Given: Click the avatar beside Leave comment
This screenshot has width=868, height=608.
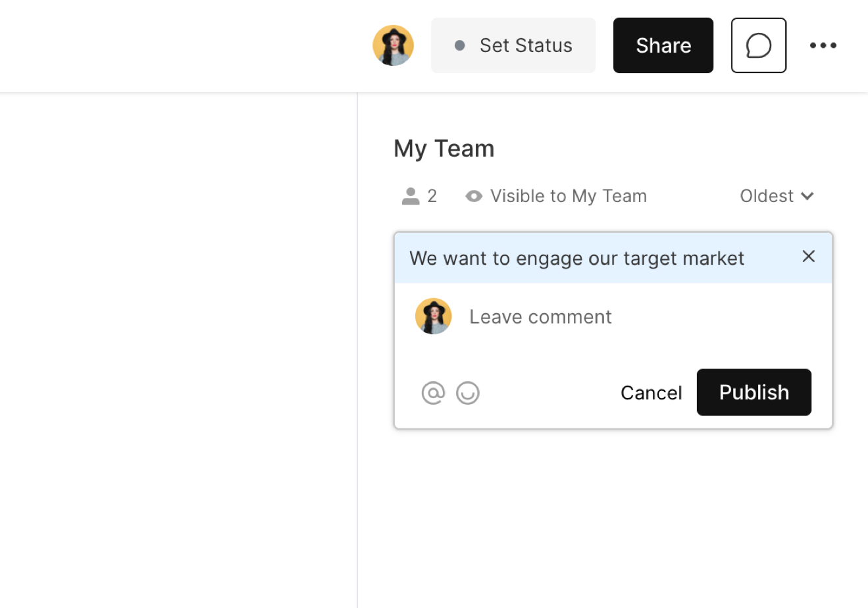Looking at the screenshot, I should pyautogui.click(x=433, y=317).
